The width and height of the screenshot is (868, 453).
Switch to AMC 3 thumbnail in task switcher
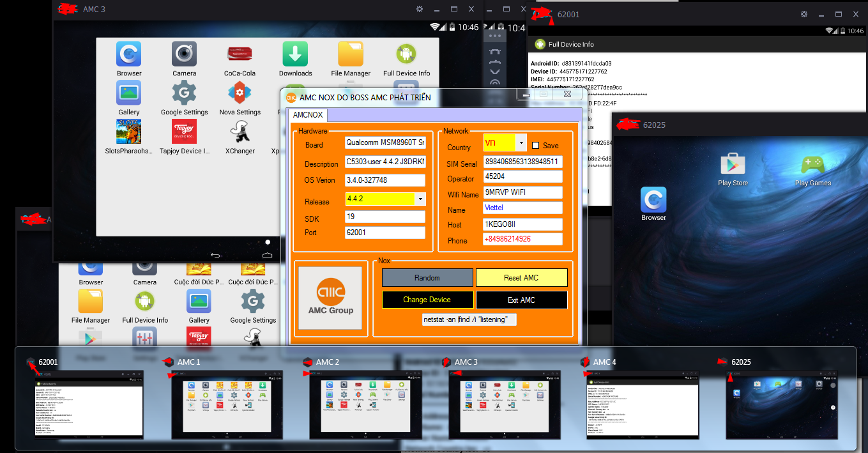pyautogui.click(x=505, y=404)
